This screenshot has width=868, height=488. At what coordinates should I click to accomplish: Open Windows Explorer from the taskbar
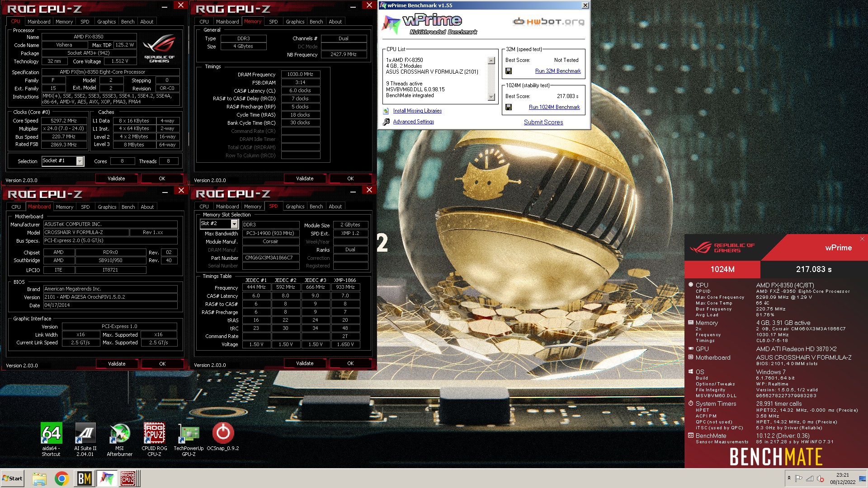(x=39, y=479)
